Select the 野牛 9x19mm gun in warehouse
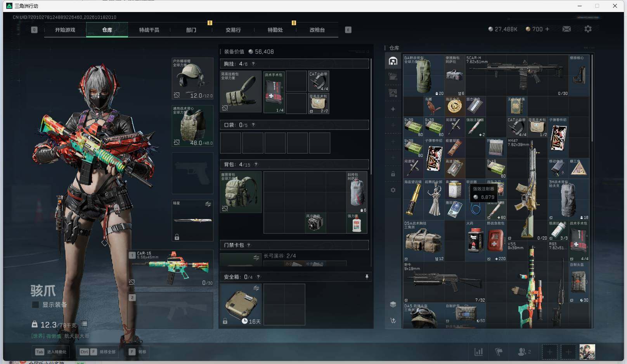 coord(444,282)
